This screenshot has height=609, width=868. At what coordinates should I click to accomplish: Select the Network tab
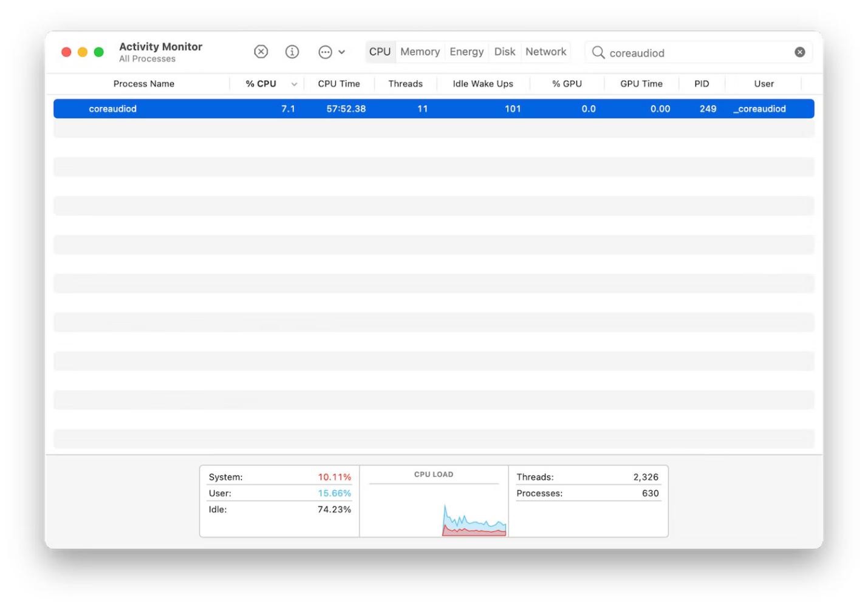(x=545, y=52)
